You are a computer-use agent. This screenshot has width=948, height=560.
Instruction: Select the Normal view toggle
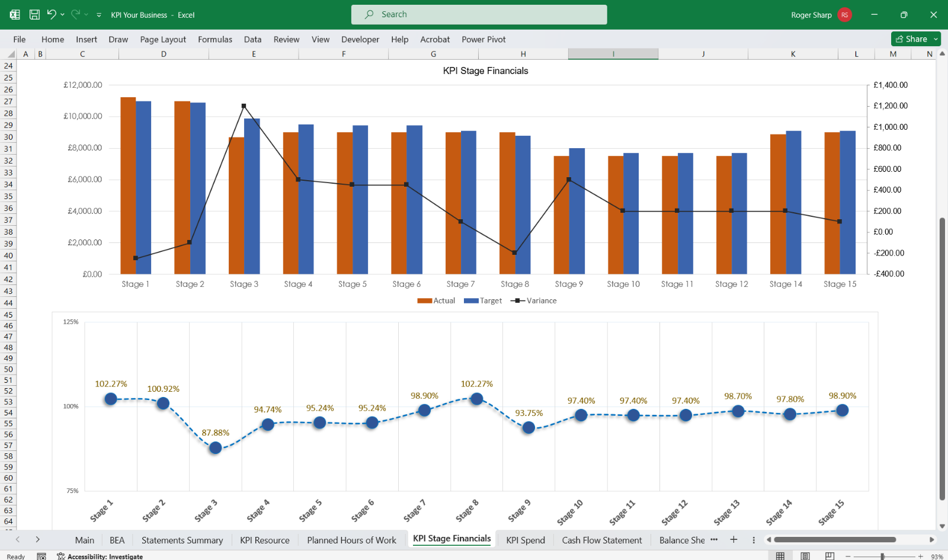pos(780,556)
